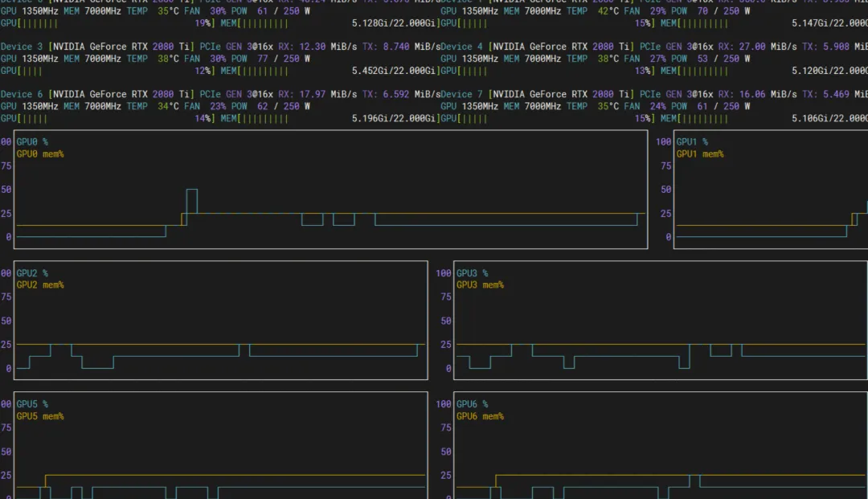Viewport: 868px width, 499px height.
Task: Click the GPU1 % legend label
Action: (x=692, y=142)
